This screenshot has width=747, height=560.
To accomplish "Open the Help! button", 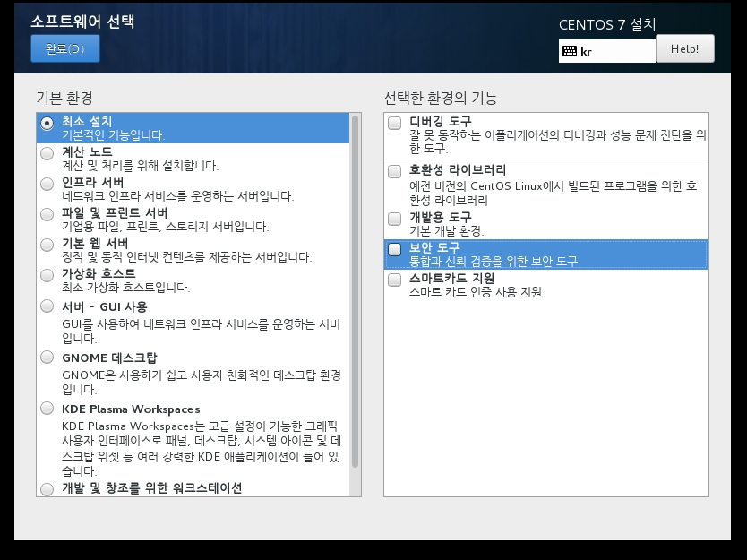I will coord(684,49).
